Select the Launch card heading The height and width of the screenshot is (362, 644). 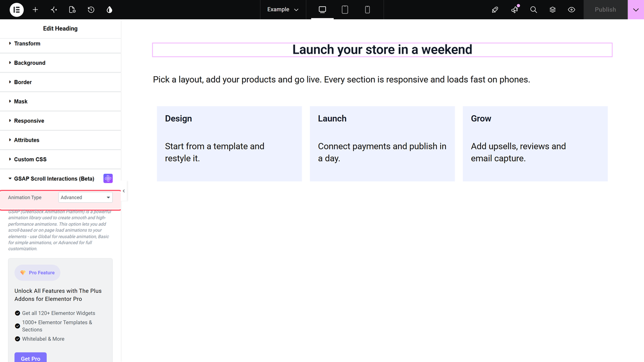coord(332,119)
